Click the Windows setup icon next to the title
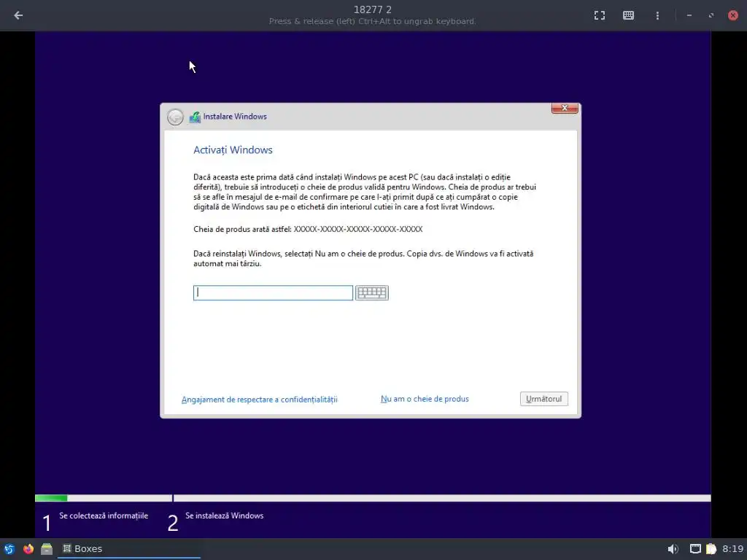Viewport: 747px width, 560px height. tap(194, 117)
